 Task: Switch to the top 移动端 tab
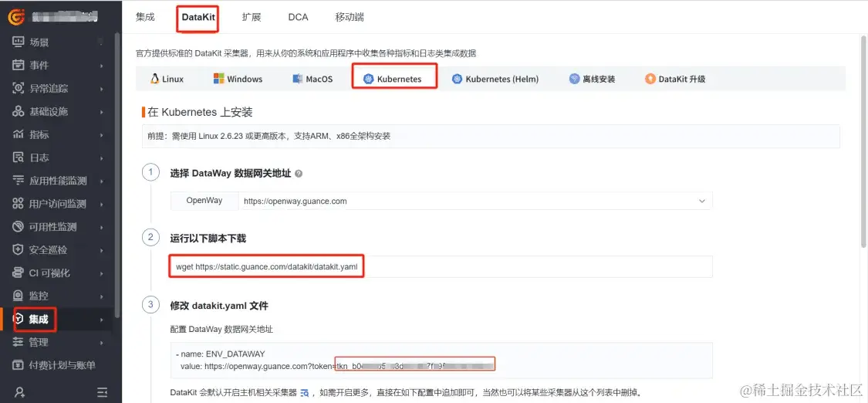click(x=350, y=17)
